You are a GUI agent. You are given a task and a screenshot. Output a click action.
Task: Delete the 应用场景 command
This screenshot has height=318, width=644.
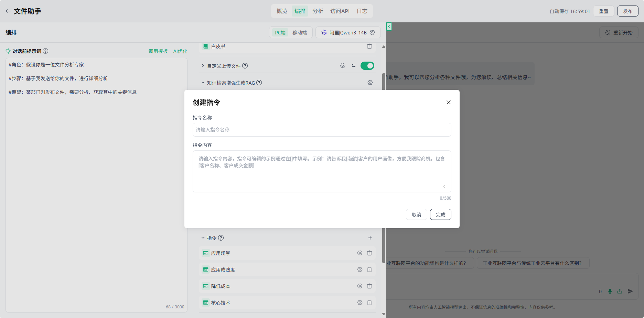point(369,253)
